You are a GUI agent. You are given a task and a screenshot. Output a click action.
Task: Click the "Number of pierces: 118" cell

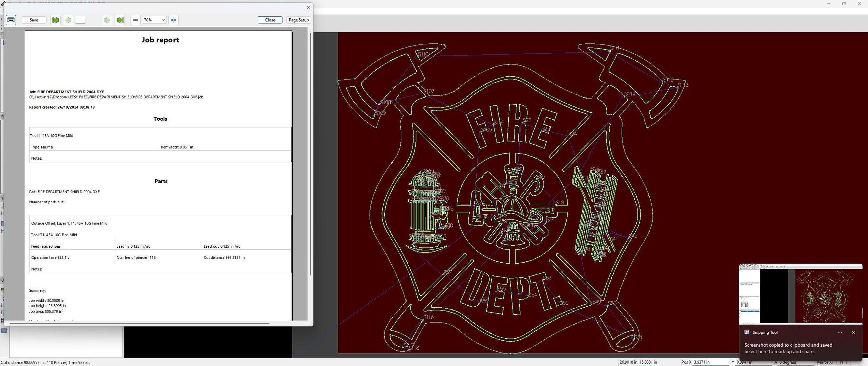click(x=136, y=257)
